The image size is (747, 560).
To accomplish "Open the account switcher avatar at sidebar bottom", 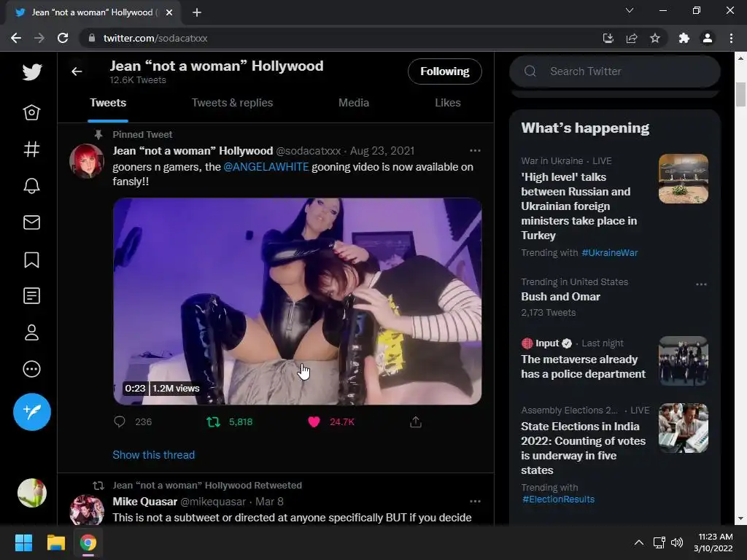I will pyautogui.click(x=32, y=493).
